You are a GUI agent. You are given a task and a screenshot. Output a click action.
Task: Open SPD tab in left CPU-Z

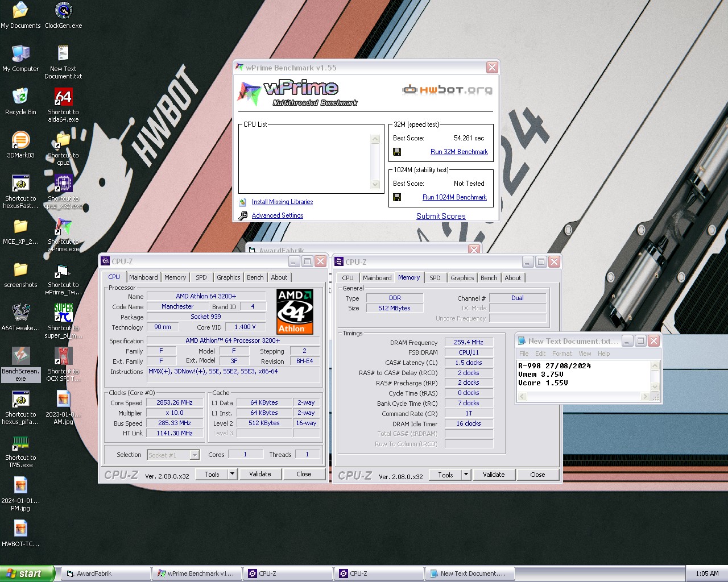tap(201, 277)
